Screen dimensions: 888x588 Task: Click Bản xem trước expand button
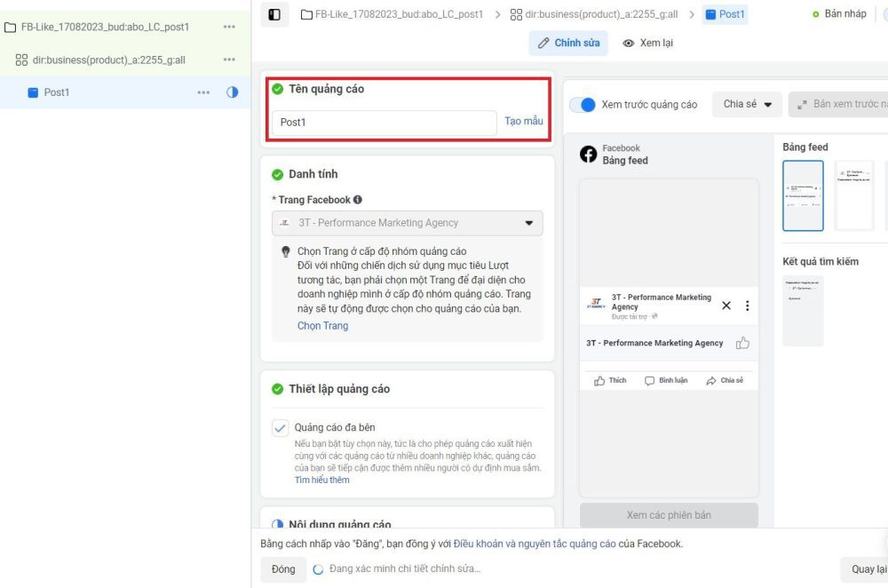pyautogui.click(x=840, y=104)
